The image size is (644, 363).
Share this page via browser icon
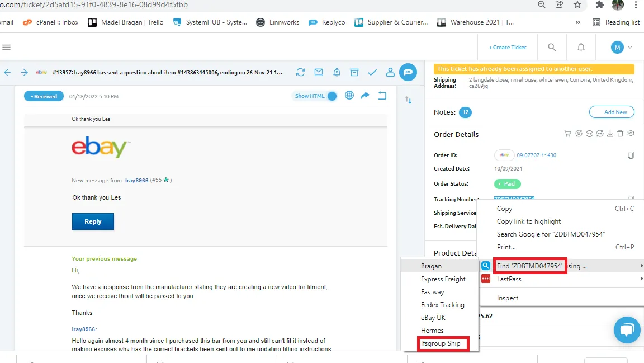pyautogui.click(x=560, y=4)
